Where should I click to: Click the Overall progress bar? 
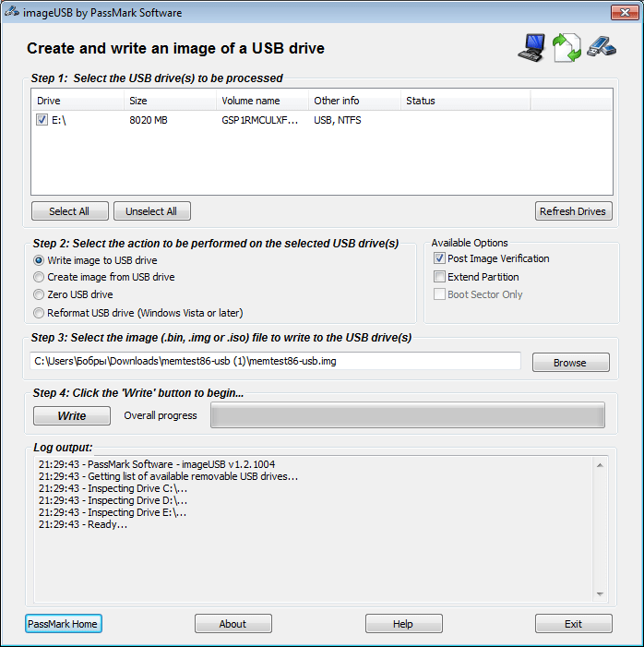tap(408, 415)
